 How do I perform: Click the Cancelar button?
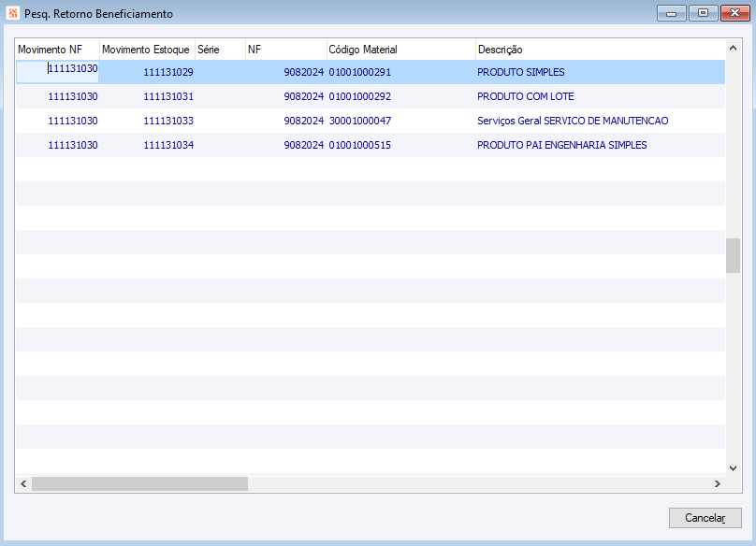tap(705, 518)
